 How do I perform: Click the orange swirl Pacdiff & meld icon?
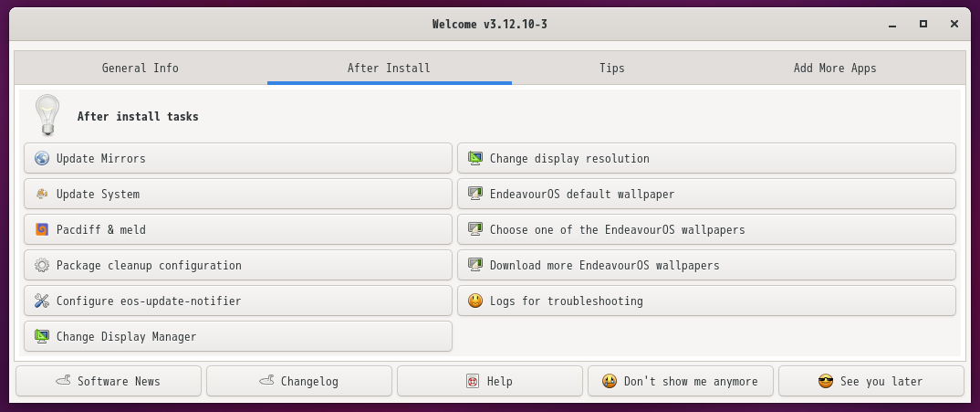pos(42,230)
